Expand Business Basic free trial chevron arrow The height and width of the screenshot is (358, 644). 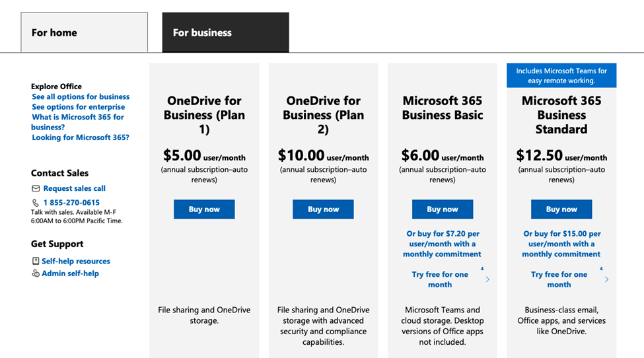pyautogui.click(x=487, y=279)
